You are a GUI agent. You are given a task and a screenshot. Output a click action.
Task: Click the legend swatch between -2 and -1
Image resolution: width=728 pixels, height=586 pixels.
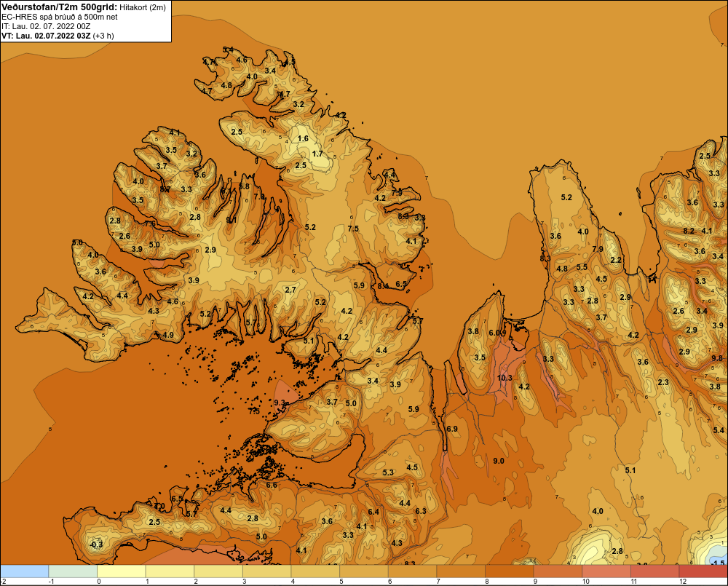point(24,571)
